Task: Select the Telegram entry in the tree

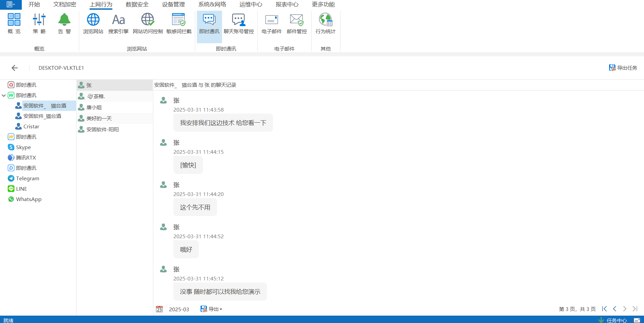Action: pyautogui.click(x=28, y=178)
